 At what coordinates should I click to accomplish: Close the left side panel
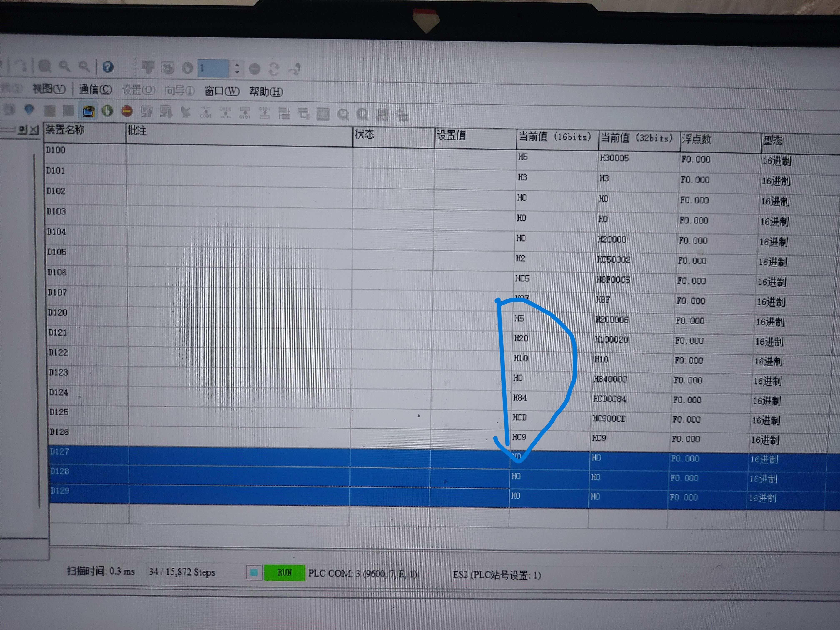(34, 130)
